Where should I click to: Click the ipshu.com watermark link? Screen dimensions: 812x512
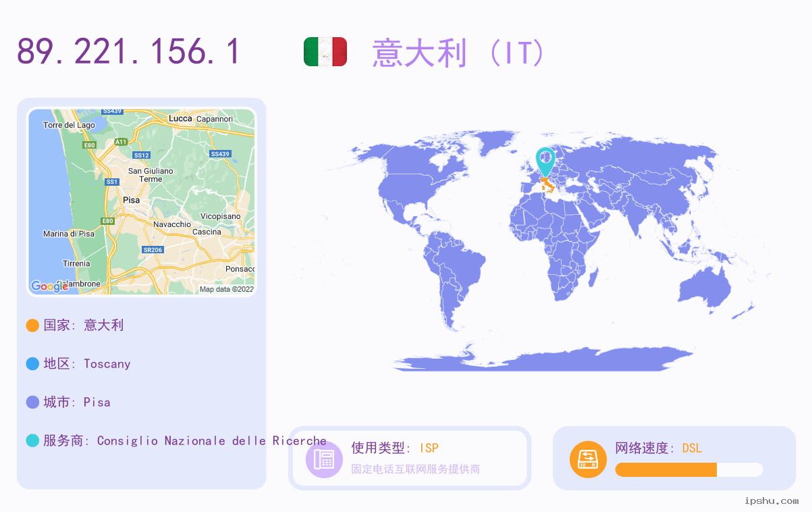(772, 501)
